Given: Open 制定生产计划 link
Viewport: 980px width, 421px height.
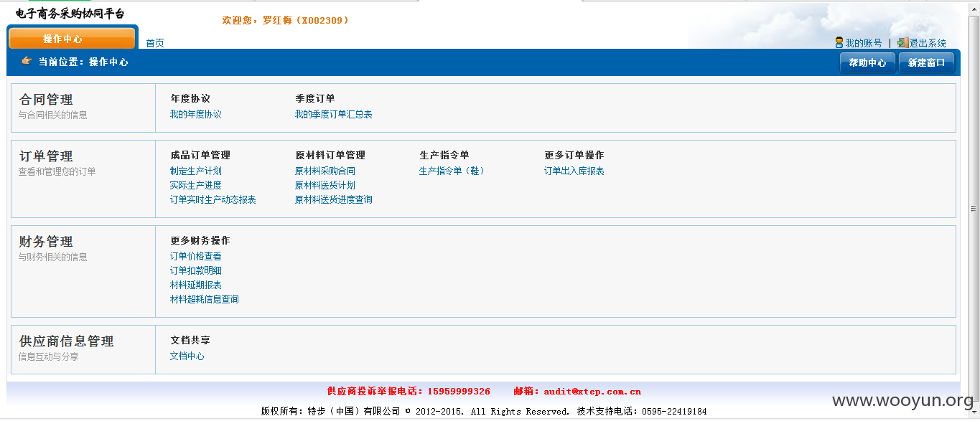Looking at the screenshot, I should (x=195, y=171).
